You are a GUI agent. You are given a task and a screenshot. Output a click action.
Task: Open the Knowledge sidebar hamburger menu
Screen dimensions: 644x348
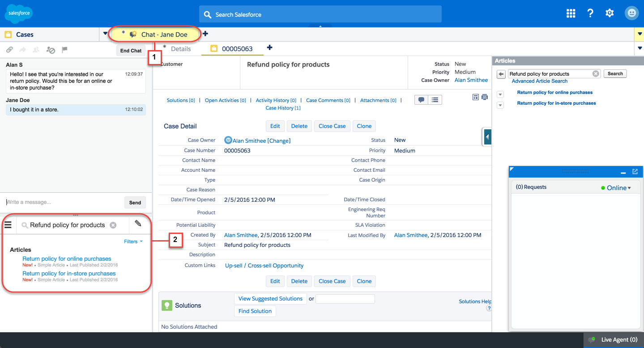(x=8, y=225)
